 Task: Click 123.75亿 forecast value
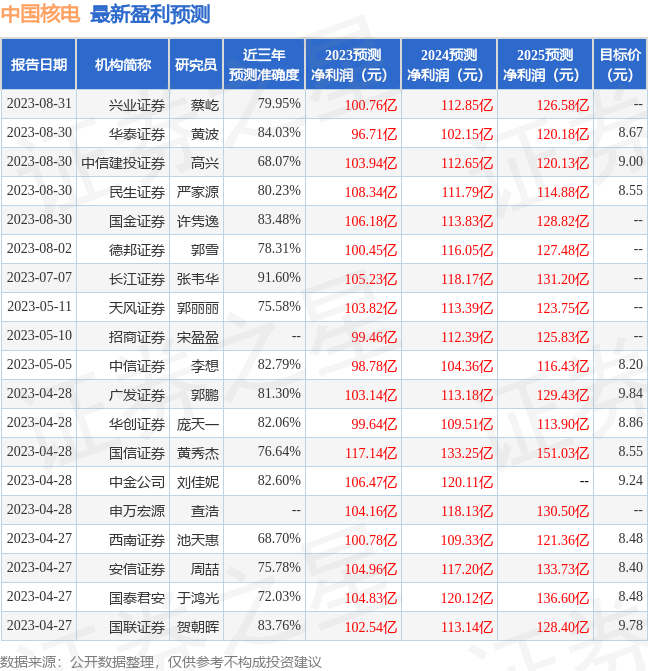tap(563, 308)
